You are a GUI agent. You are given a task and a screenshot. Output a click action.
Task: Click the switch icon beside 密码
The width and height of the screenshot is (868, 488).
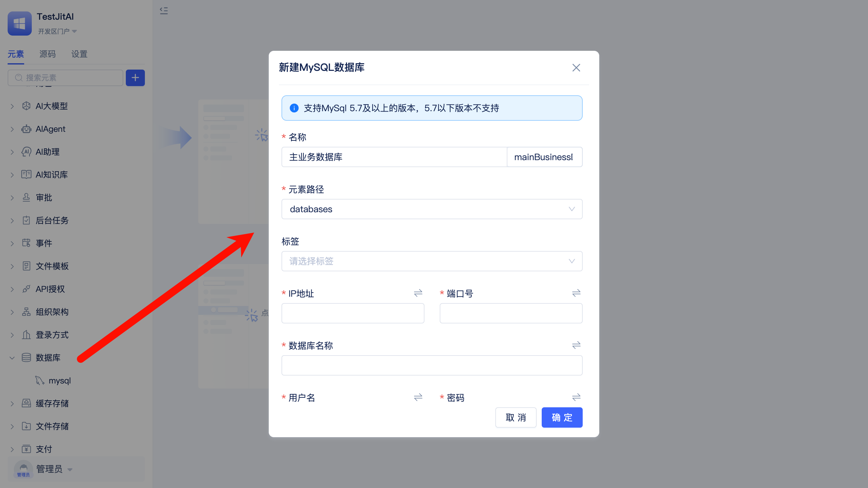(576, 397)
